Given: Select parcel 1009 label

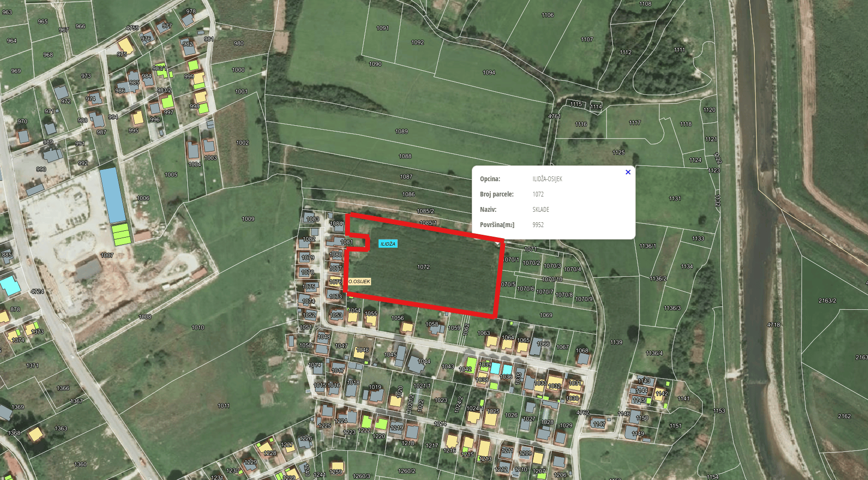Looking at the screenshot, I should 248,219.
